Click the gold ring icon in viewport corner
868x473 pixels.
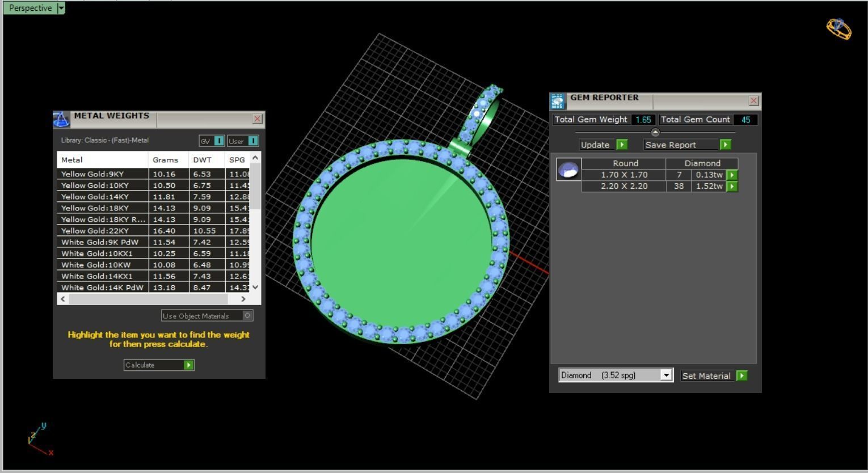(838, 29)
